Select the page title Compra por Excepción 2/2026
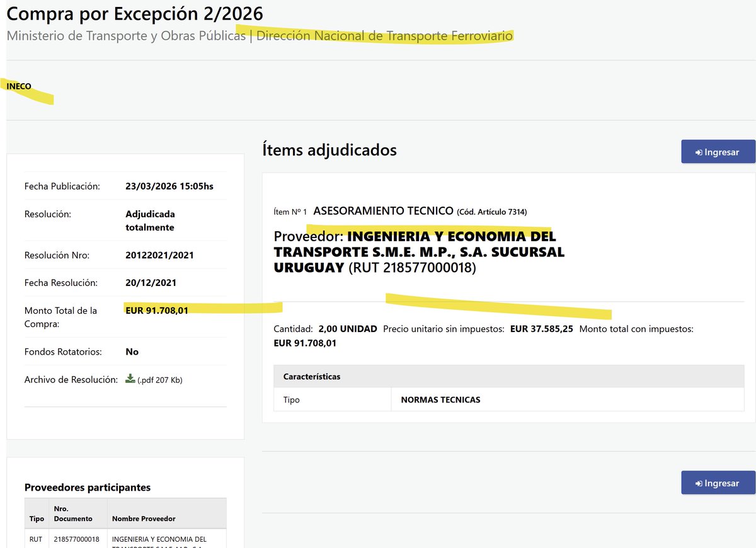 [x=135, y=13]
